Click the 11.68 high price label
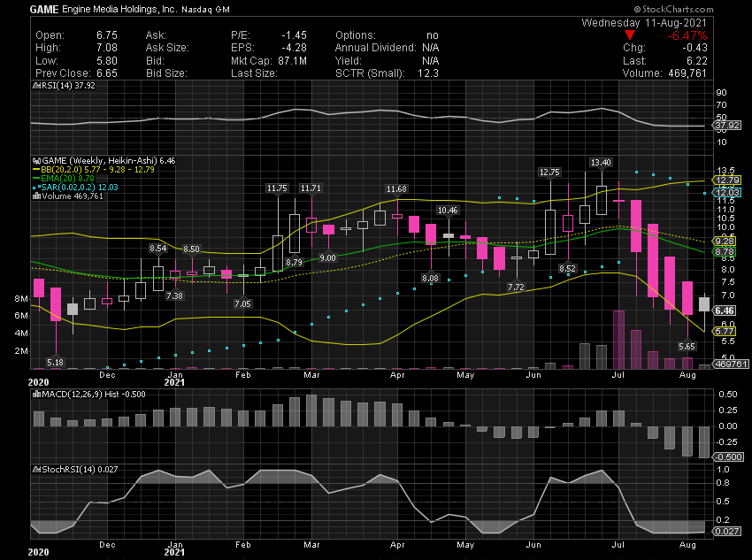752x560 pixels. 396,189
